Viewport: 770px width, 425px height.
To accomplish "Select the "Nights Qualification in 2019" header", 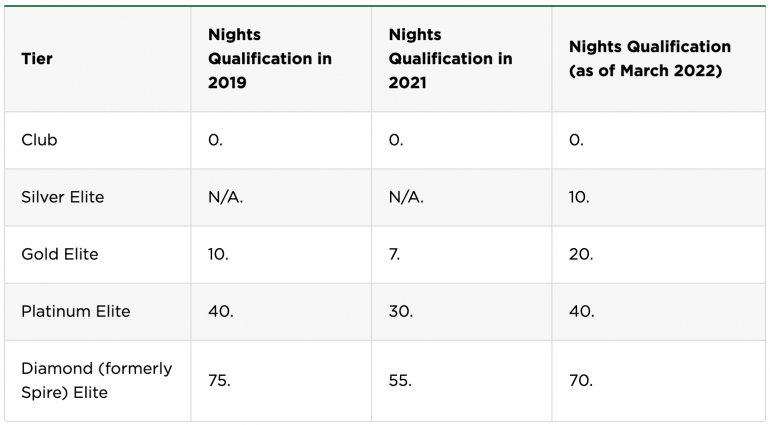I will pyautogui.click(x=270, y=59).
